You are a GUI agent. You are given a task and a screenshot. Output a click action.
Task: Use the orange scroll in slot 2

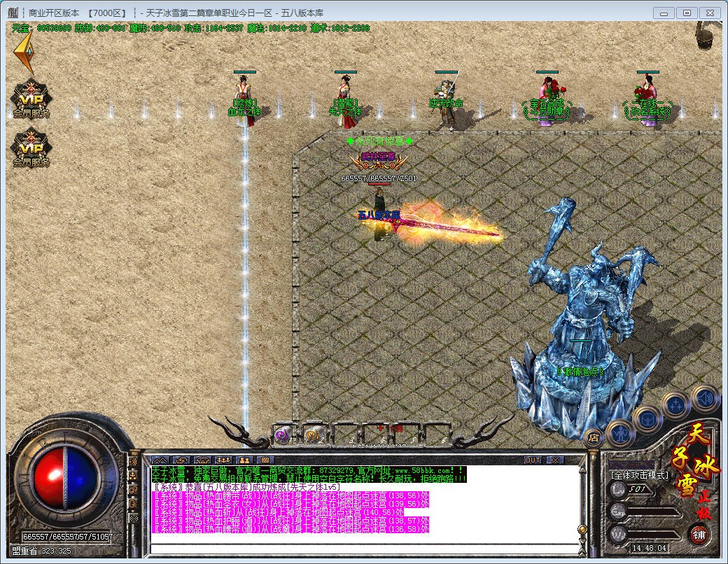(314, 435)
